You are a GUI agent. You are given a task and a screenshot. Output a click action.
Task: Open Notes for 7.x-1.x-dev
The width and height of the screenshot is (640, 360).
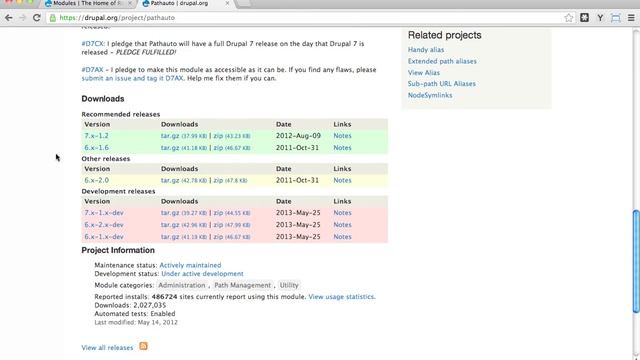click(x=342, y=213)
